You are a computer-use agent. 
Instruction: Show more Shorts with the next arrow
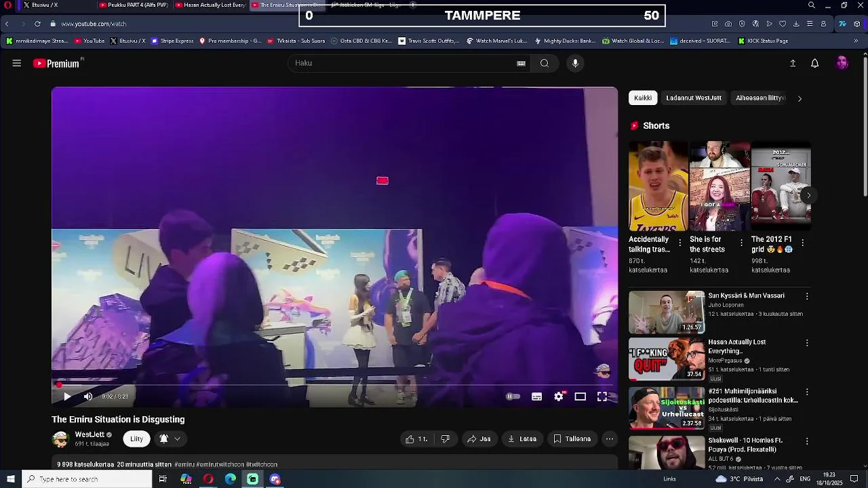[808, 195]
